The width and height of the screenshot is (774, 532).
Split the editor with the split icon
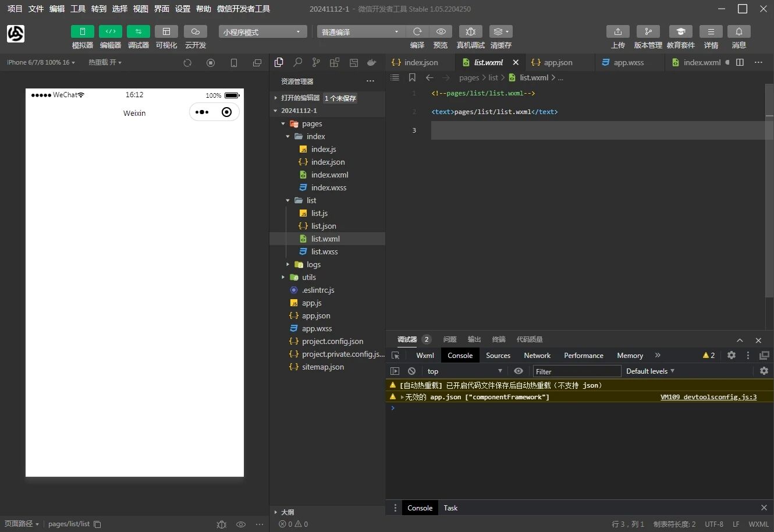[x=740, y=62]
